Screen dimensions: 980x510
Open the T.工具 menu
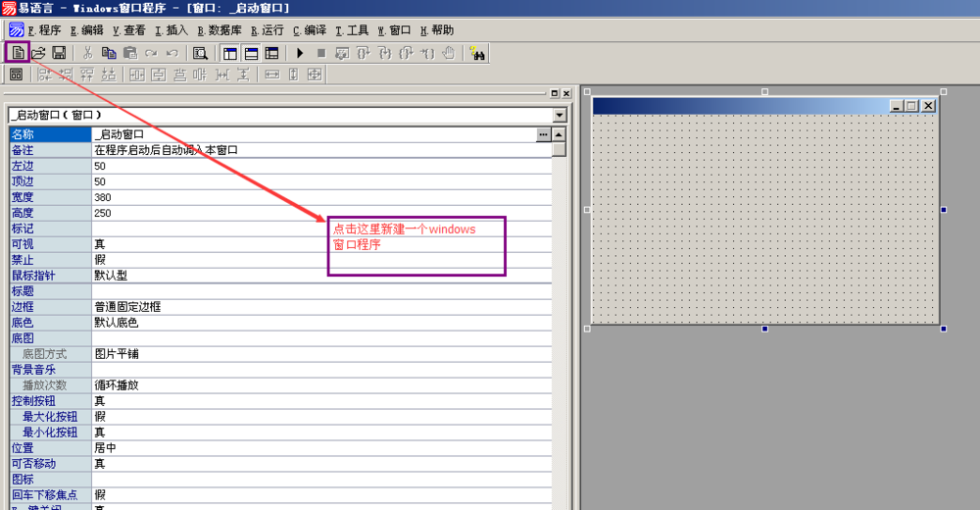pyautogui.click(x=352, y=30)
